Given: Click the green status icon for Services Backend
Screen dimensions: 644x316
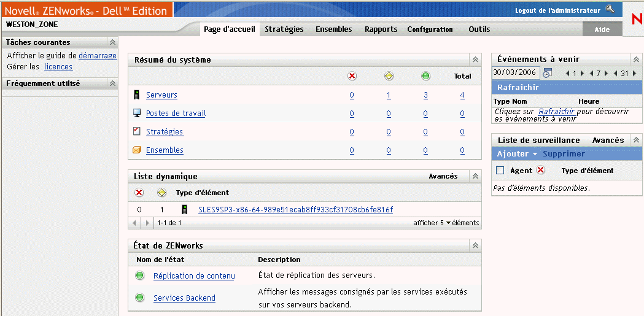Looking at the screenshot, I should 139,298.
